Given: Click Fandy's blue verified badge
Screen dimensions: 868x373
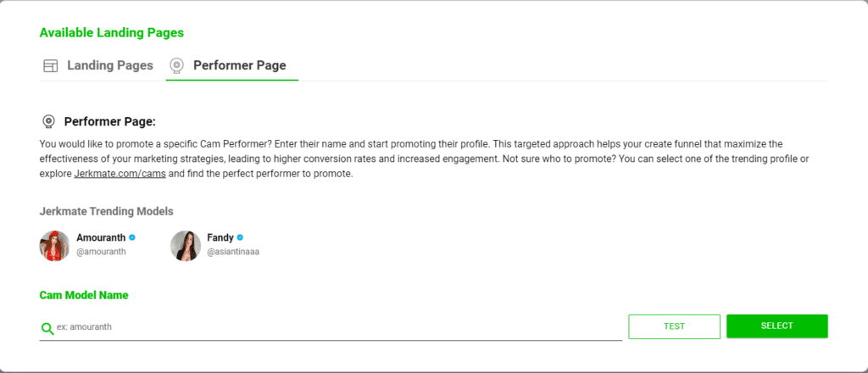Looking at the screenshot, I should (241, 238).
